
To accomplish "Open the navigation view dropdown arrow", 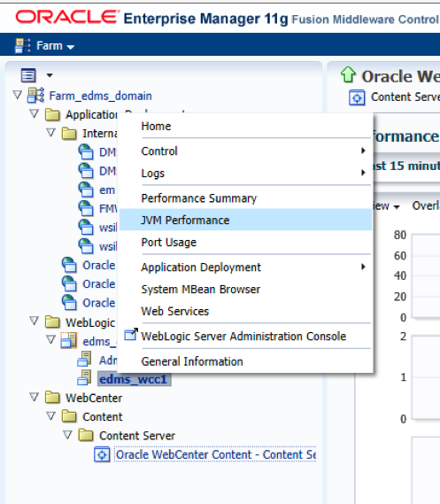I will [x=50, y=75].
